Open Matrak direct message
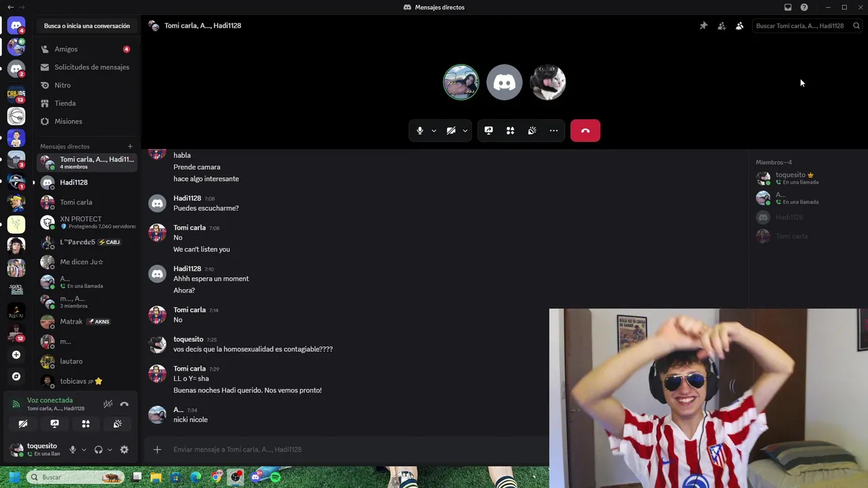The height and width of the screenshot is (488, 868). pos(87,321)
